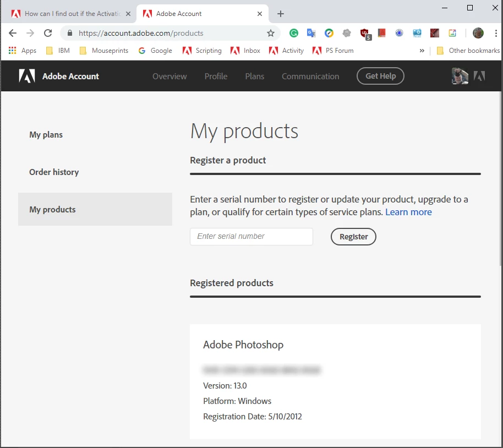Go back using the browser back arrow

click(13, 33)
